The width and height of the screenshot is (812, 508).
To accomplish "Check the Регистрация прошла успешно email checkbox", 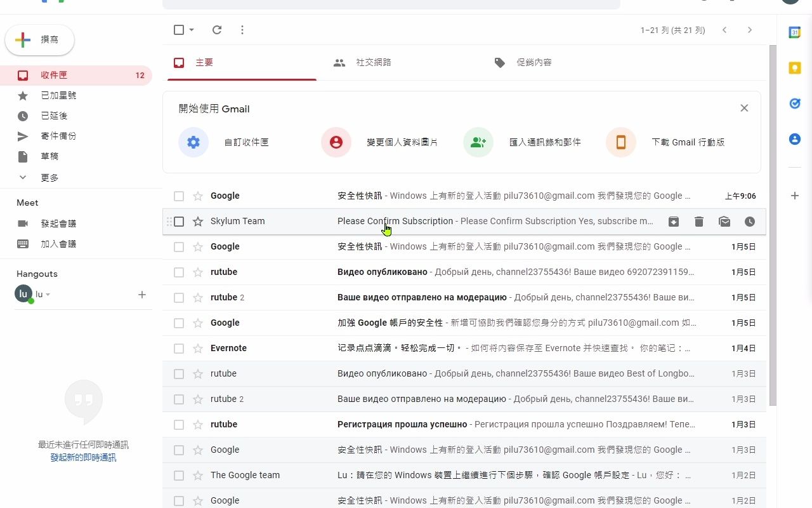I will [x=179, y=424].
